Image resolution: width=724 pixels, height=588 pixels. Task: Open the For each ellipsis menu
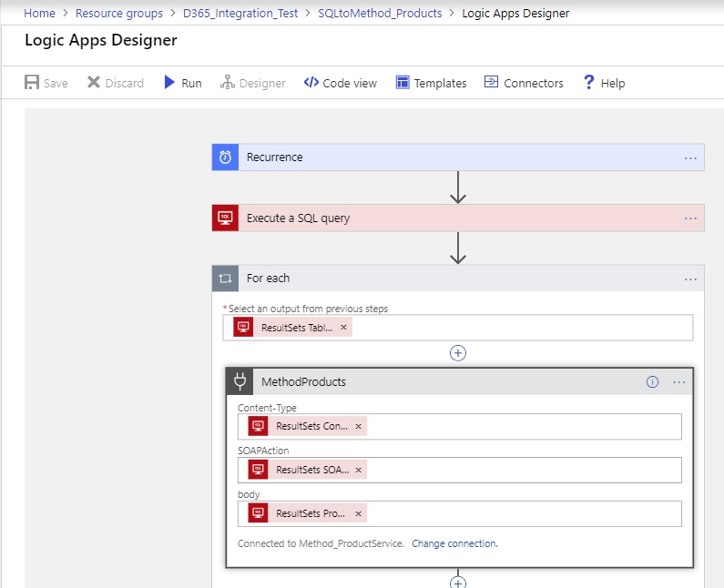pyautogui.click(x=690, y=279)
